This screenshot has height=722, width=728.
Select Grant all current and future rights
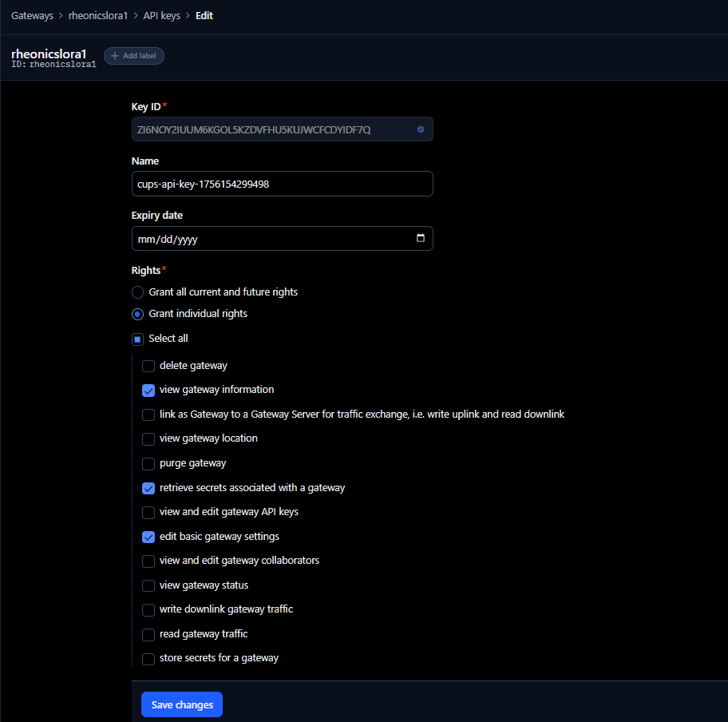pyautogui.click(x=137, y=292)
